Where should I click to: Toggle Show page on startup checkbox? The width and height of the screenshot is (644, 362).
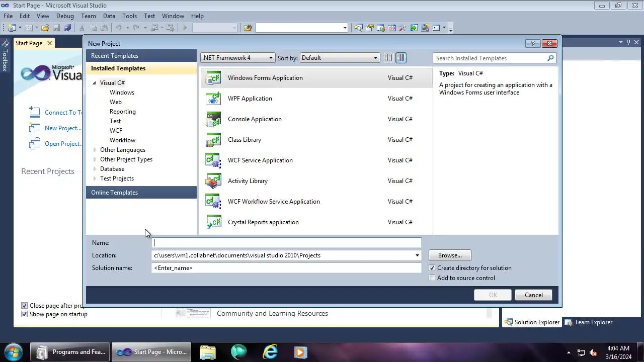(24, 314)
